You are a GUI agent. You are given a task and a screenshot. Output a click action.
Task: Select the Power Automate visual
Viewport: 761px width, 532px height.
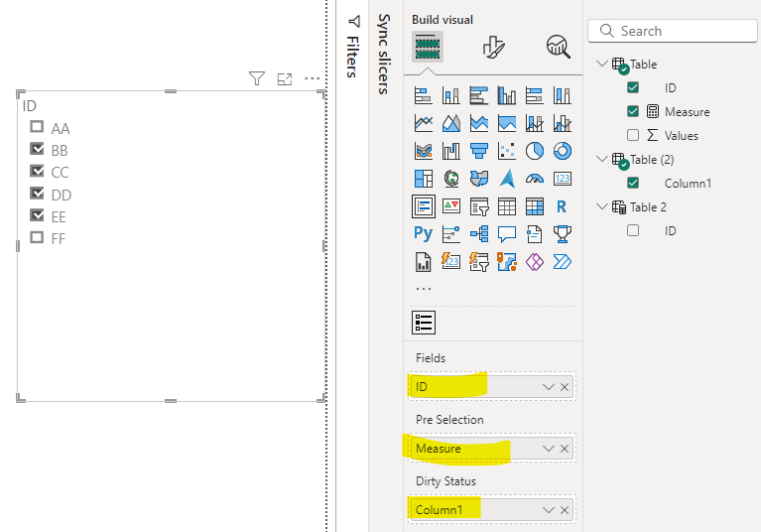click(562, 262)
